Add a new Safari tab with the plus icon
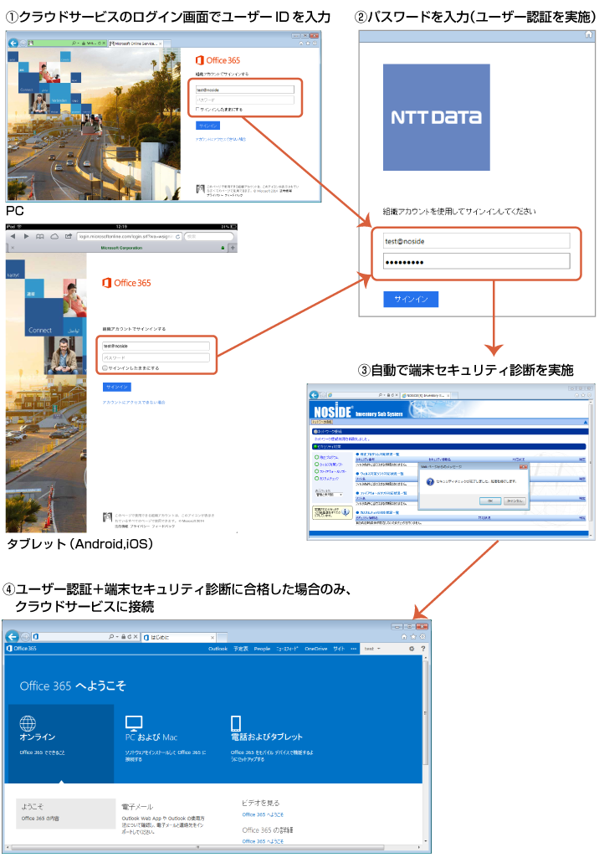 (x=233, y=248)
